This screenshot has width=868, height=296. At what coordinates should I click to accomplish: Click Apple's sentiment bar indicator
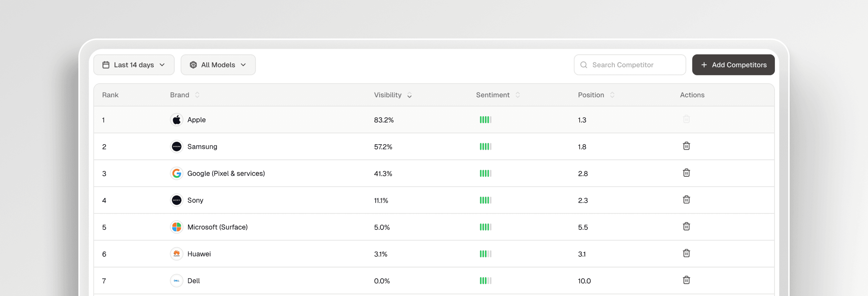(485, 120)
